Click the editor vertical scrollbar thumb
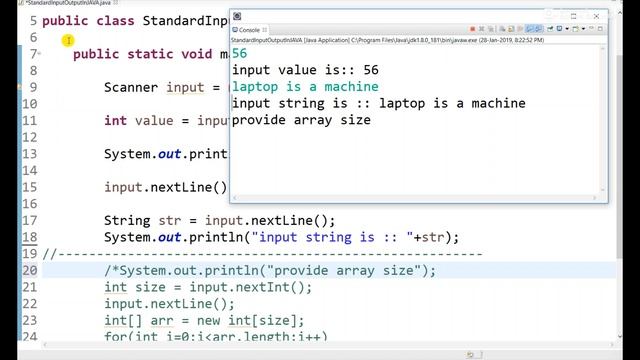Image resolution: width=640 pixels, height=360 pixels. point(620,157)
